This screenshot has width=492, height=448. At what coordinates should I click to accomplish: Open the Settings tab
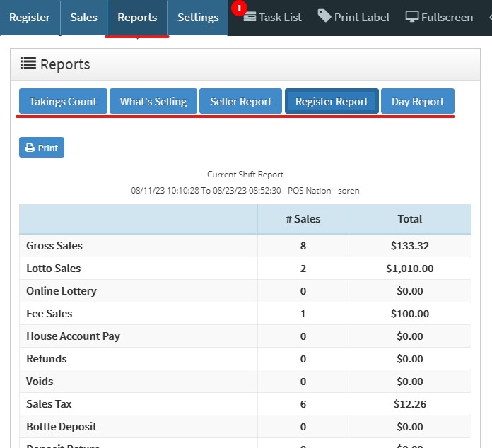pyautogui.click(x=198, y=18)
